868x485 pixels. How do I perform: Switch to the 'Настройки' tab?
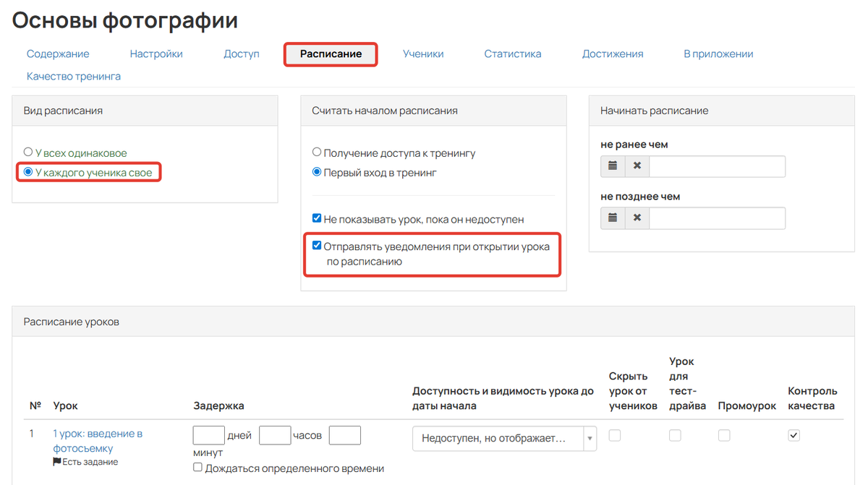tap(156, 54)
